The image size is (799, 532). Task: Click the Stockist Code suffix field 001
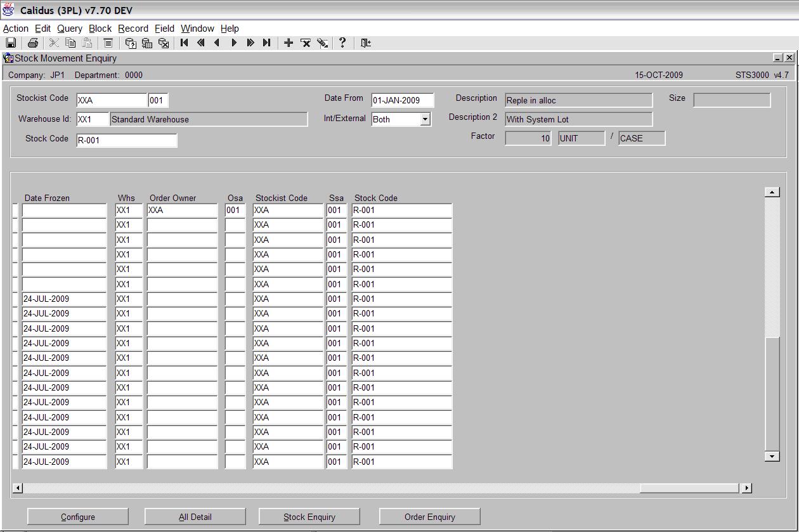(x=159, y=100)
